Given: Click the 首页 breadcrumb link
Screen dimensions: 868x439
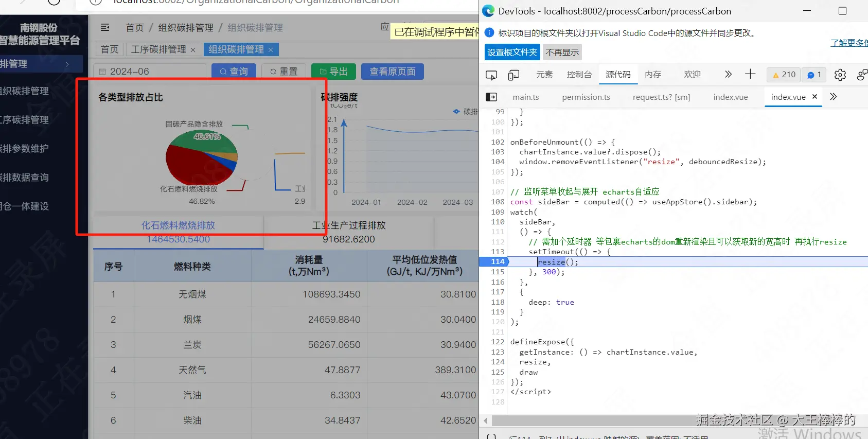Looking at the screenshot, I should click(x=135, y=28).
